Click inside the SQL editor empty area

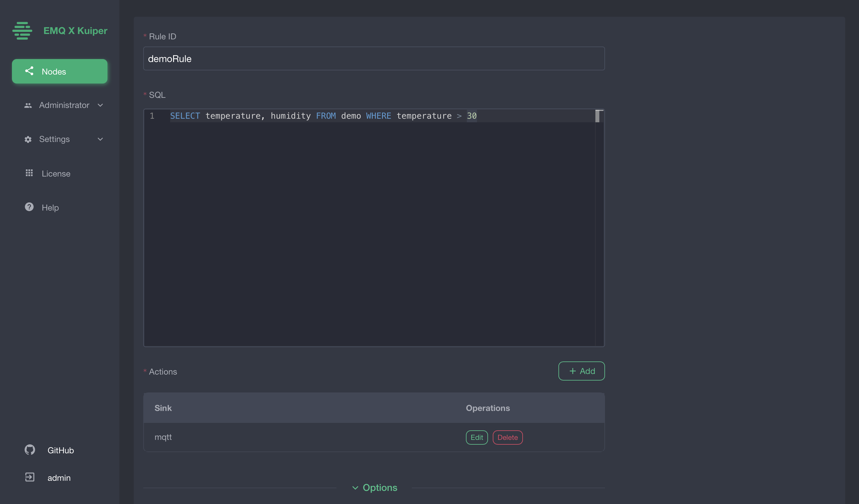[x=369, y=234]
